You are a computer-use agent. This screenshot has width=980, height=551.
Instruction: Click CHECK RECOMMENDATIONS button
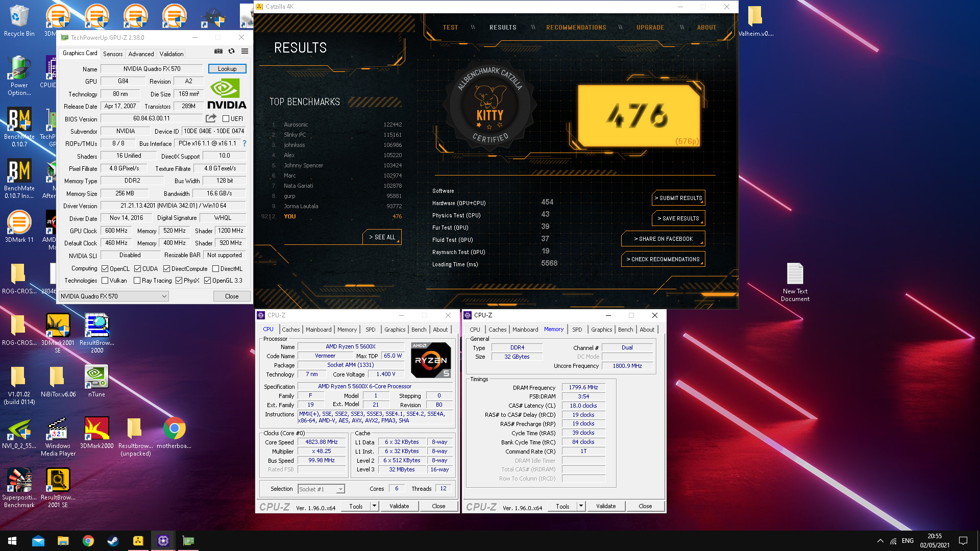(663, 259)
